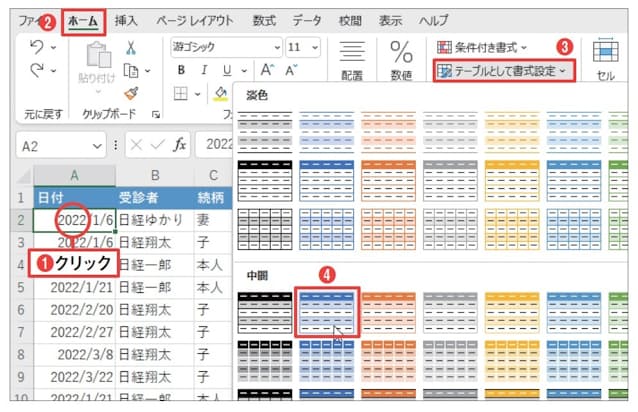Click the Undo arrow icon
638x412 pixels.
tap(37, 47)
